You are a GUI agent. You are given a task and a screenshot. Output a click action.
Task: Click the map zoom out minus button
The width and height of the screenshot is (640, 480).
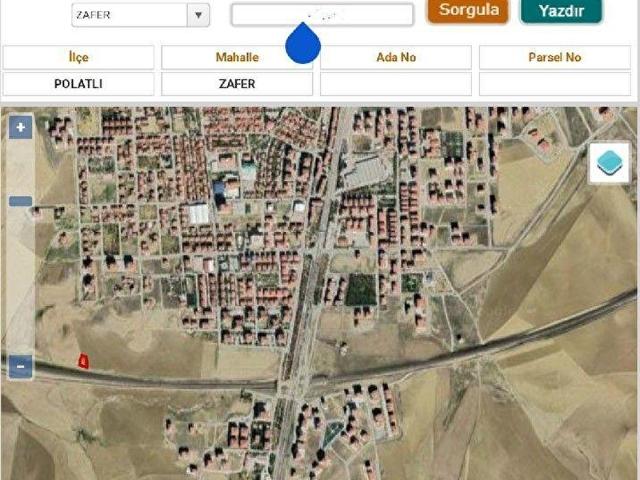(x=20, y=367)
